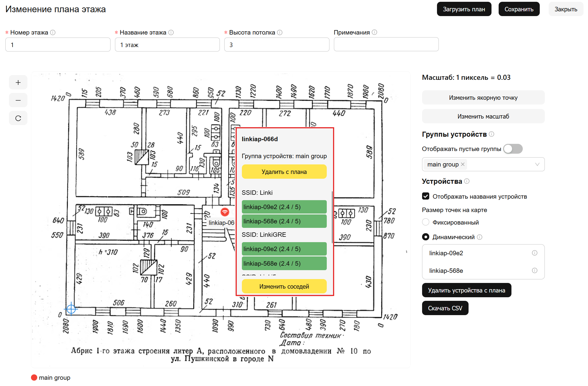Select Фиксированный point size radio
The height and width of the screenshot is (386, 588).
tap(426, 222)
